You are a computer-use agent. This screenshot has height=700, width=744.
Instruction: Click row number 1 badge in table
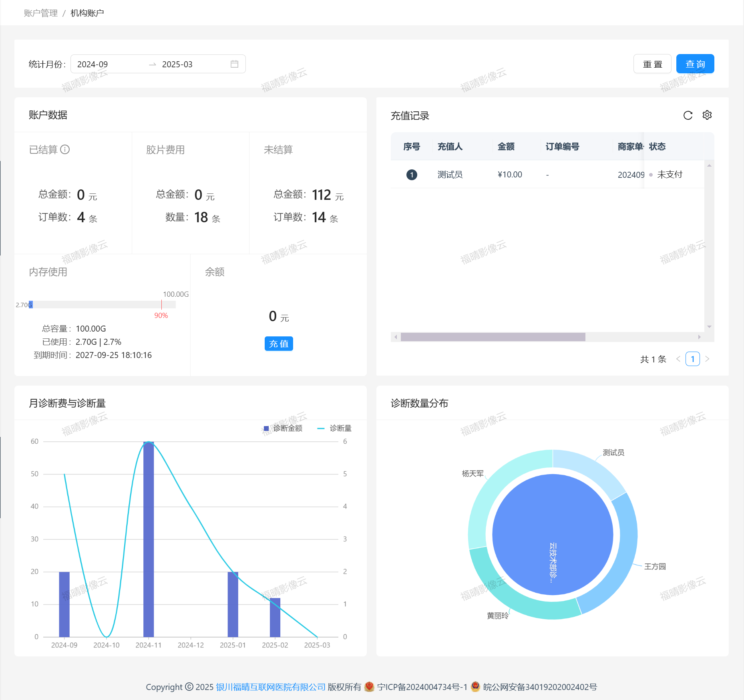pos(412,175)
